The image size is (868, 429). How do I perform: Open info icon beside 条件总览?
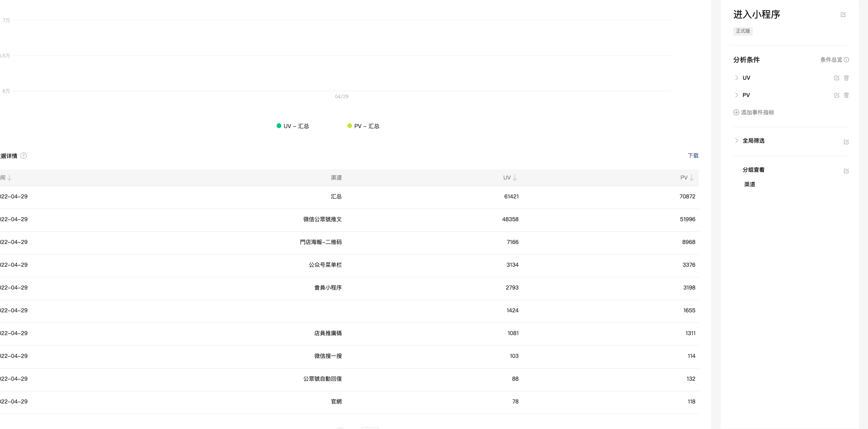(x=846, y=60)
